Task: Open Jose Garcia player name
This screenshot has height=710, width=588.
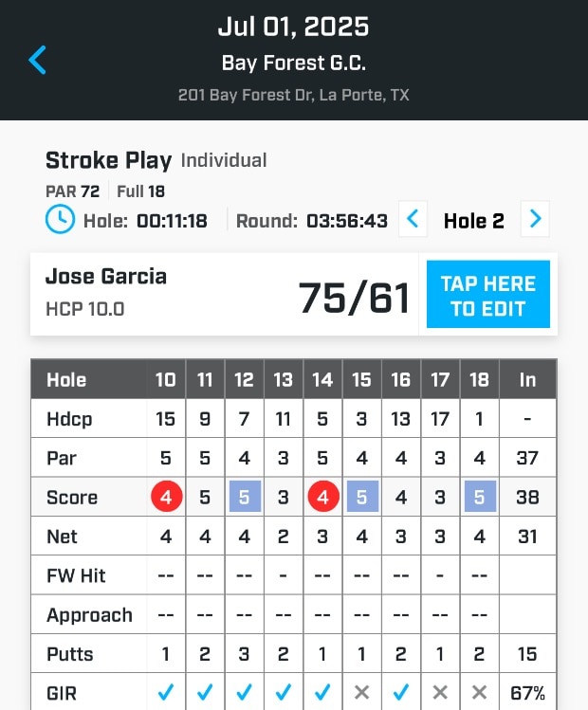Action: coord(106,277)
